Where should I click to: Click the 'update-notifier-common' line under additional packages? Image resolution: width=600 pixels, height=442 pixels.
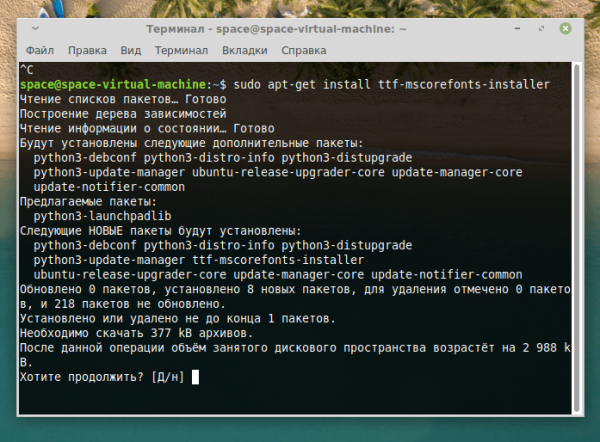point(109,187)
